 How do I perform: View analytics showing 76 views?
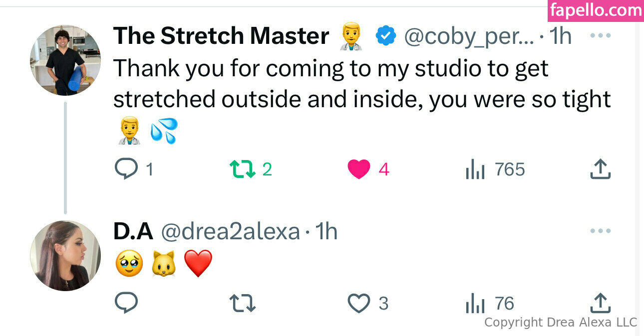(x=475, y=303)
